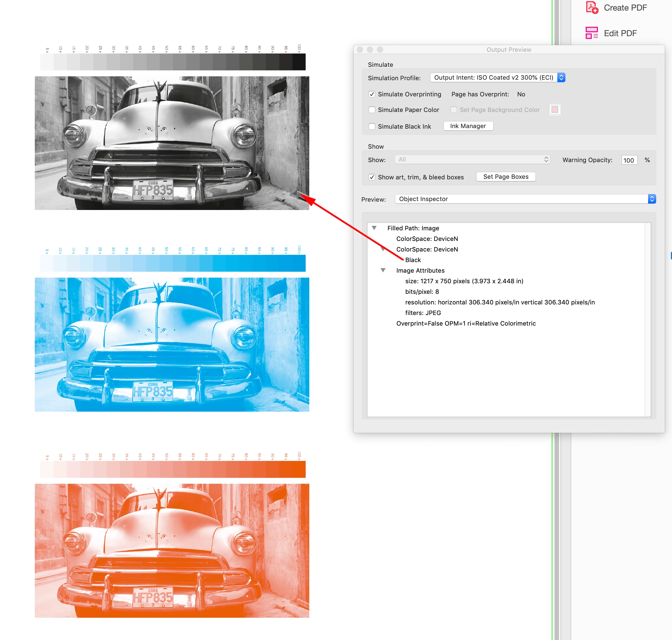
Task: Click the Preview dropdown blue stepper icon
Action: [x=652, y=199]
